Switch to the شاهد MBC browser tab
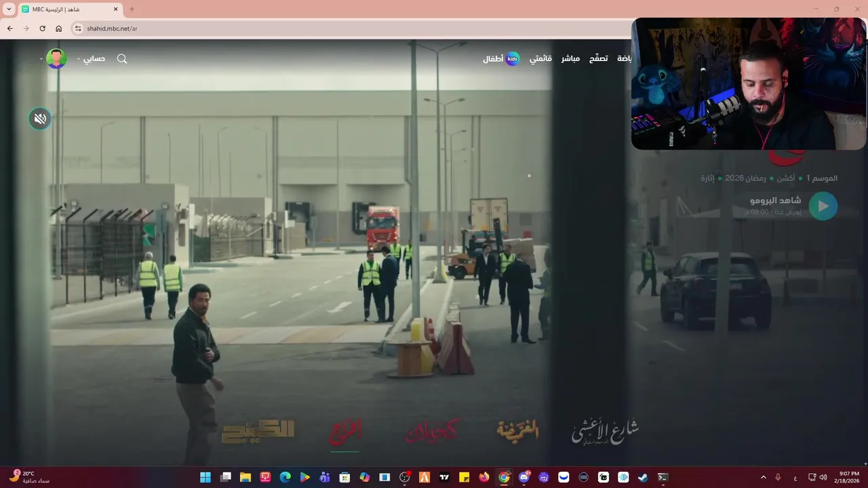Image resolution: width=868 pixels, height=488 pixels. tap(70, 9)
